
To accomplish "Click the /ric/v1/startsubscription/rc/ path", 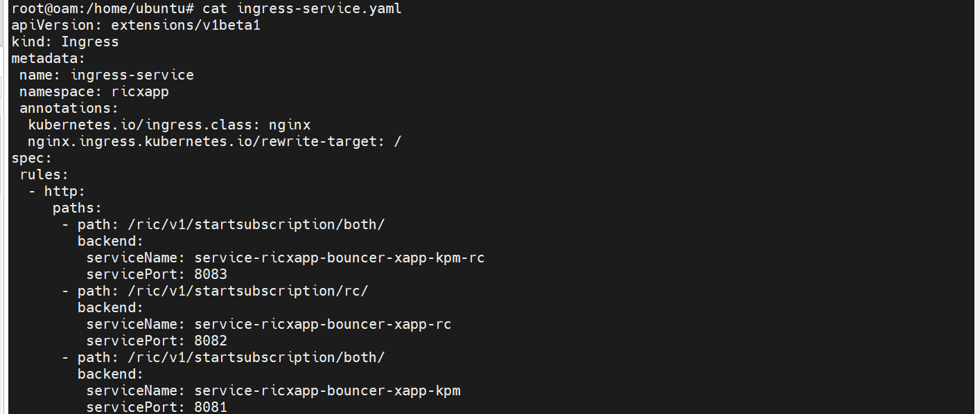I will 248,291.
